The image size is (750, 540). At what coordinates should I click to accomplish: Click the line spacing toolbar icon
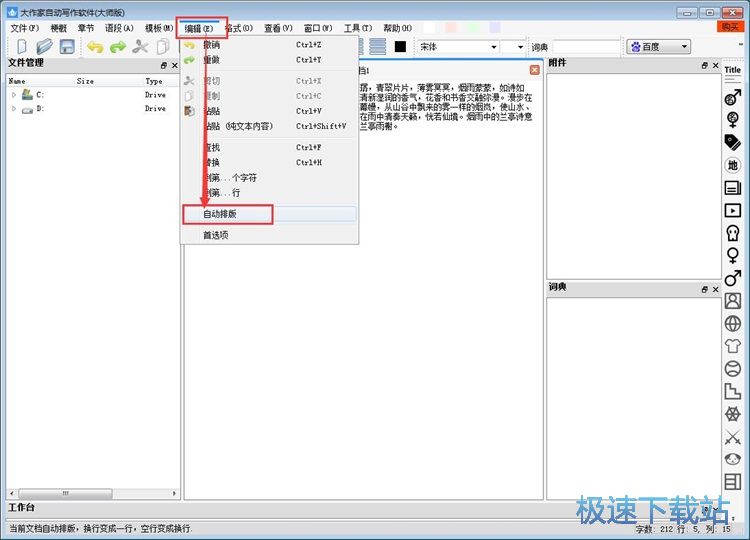coord(377,46)
